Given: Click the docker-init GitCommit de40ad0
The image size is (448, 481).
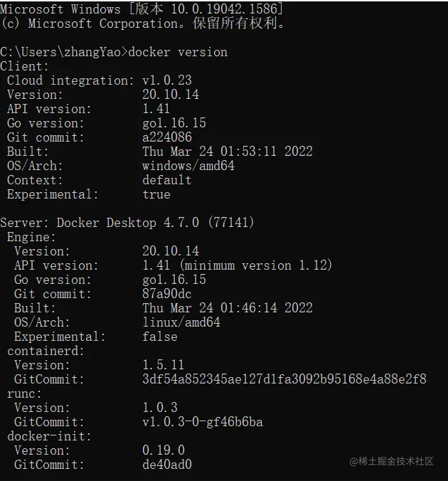Looking at the screenshot, I should [x=166, y=465].
